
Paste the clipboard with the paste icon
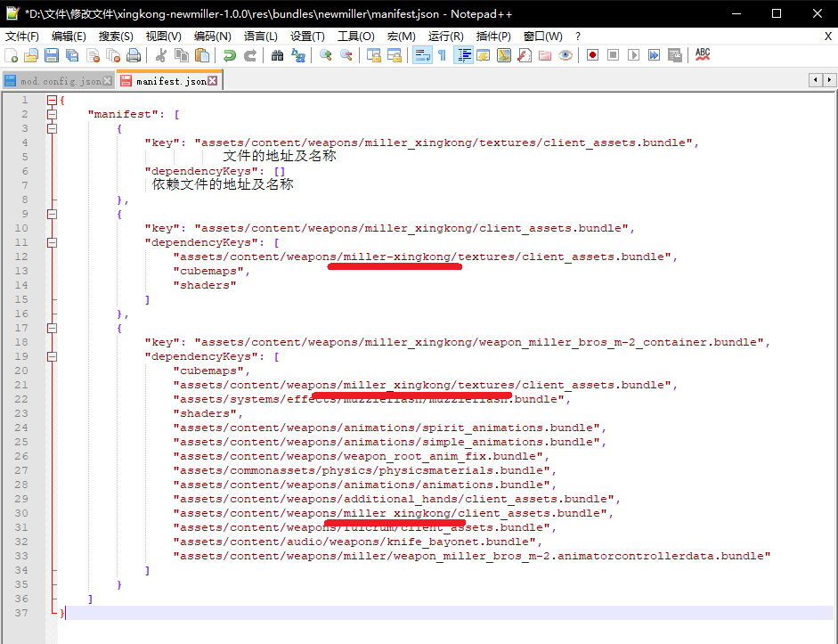[202, 55]
